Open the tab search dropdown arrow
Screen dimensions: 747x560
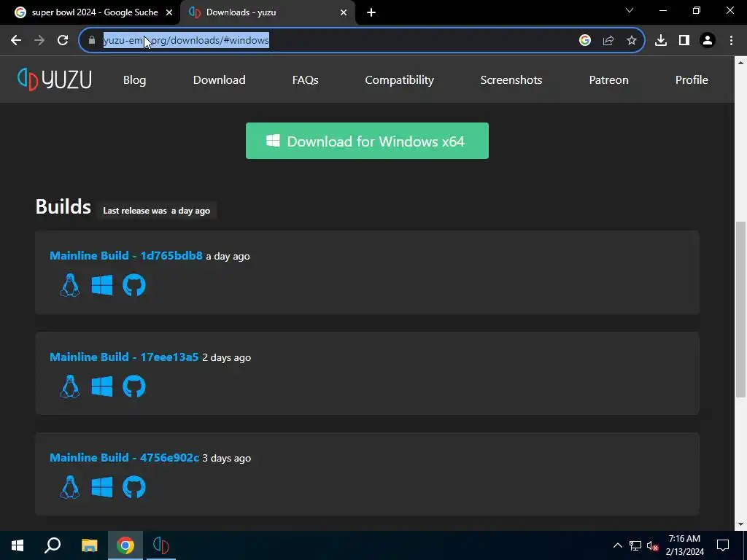(x=630, y=10)
